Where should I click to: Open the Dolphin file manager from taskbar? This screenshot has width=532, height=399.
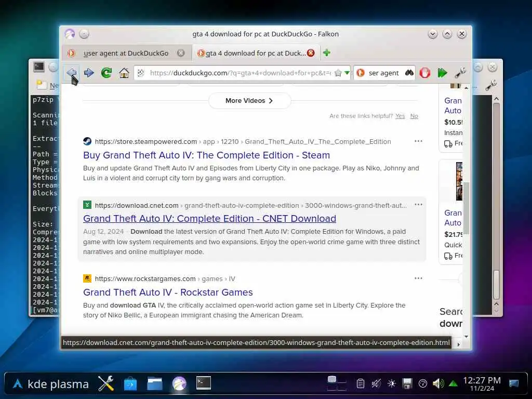155,384
